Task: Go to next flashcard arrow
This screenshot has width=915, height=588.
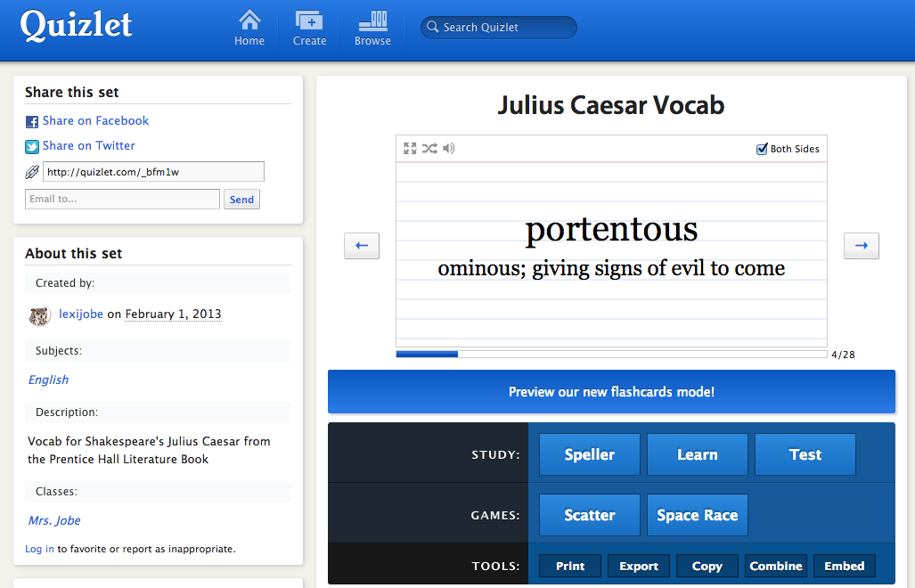Action: coord(862,246)
